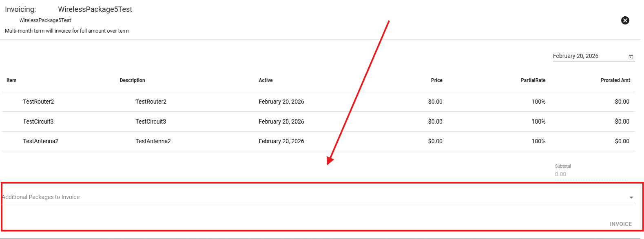Image resolution: width=644 pixels, height=239 pixels.
Task: Click the Price column header
Action: pos(436,80)
